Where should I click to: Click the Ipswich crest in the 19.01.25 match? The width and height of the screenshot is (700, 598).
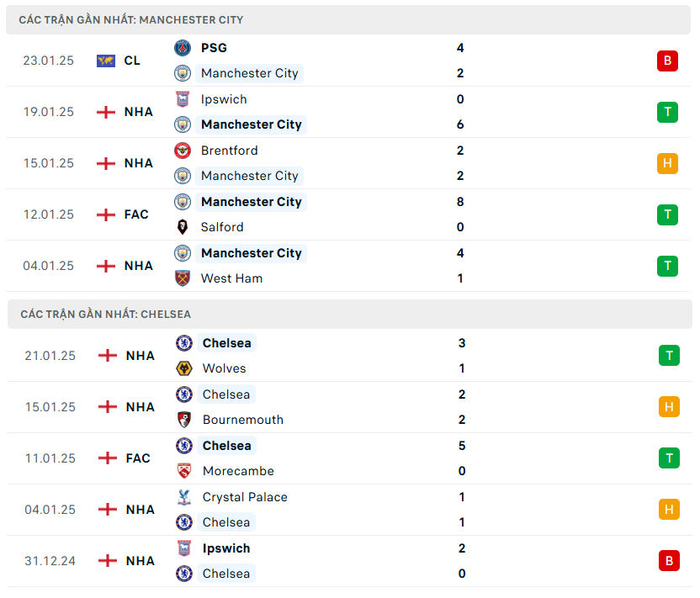coord(183,99)
